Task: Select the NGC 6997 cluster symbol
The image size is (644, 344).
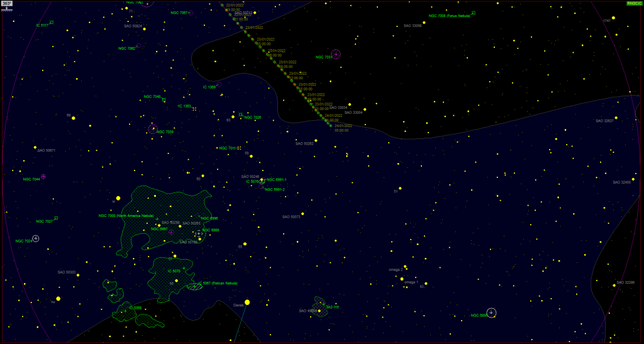Action: click(x=171, y=232)
